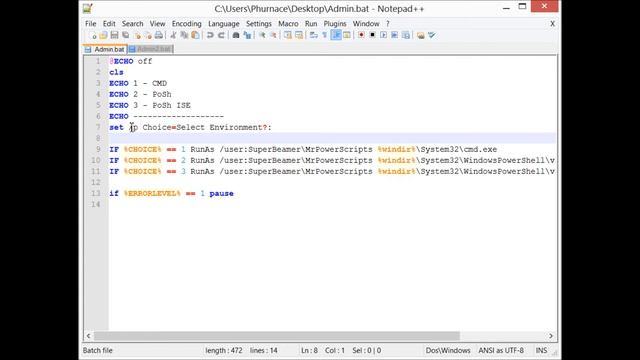This screenshot has height=360, width=640.
Task: Open the Window menu
Action: [x=366, y=24]
